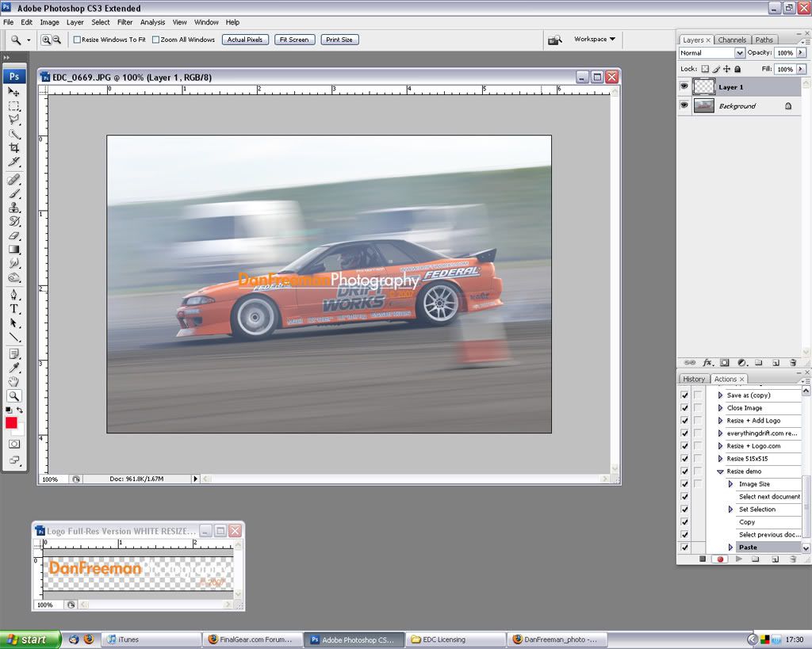Select the Notes tool

[14, 354]
